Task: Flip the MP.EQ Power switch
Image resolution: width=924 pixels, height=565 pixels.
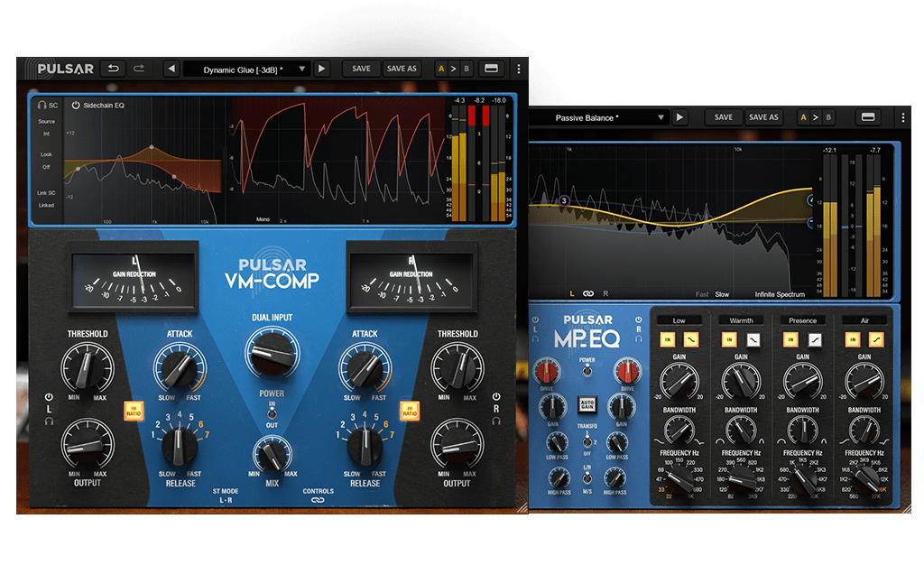Action: 587,370
